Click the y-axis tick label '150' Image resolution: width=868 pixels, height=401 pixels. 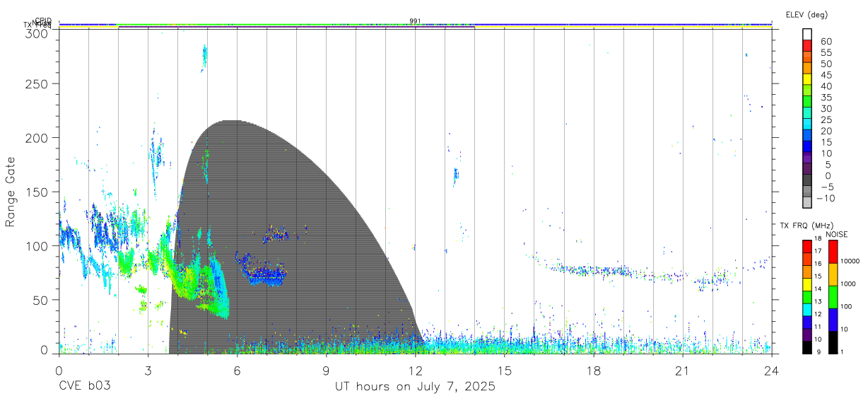[x=37, y=192]
